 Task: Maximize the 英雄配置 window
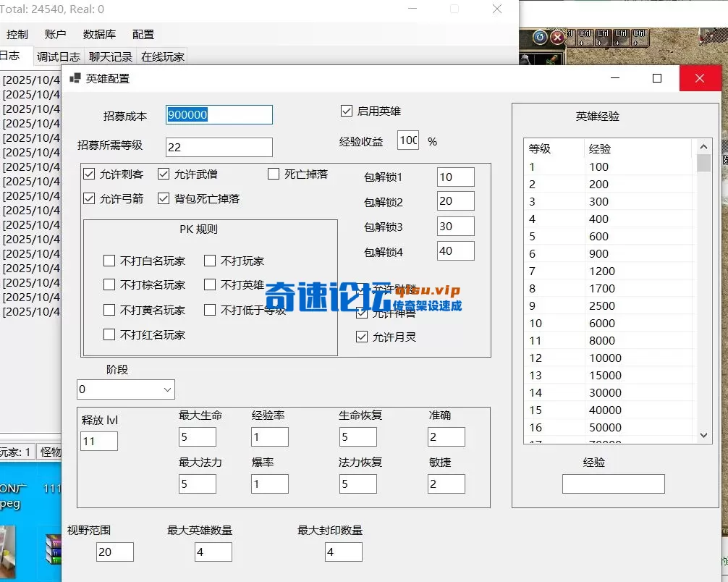point(657,78)
